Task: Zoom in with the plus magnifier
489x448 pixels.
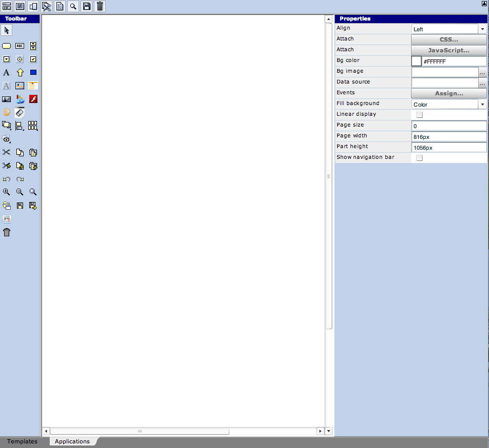Action: (x=7, y=192)
